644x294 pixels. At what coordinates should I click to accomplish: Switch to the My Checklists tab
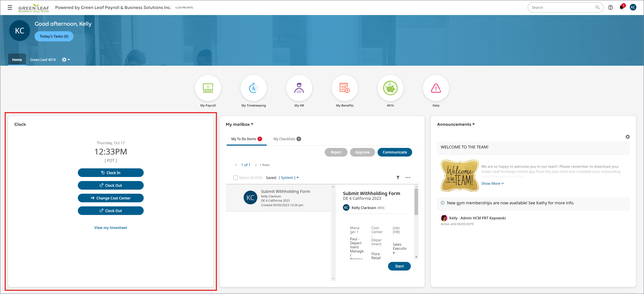(287, 139)
